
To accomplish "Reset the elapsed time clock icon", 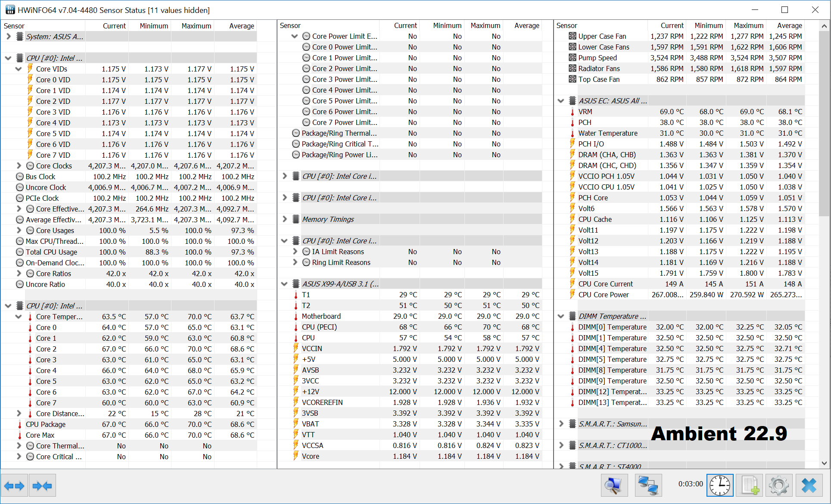I will coord(720,485).
